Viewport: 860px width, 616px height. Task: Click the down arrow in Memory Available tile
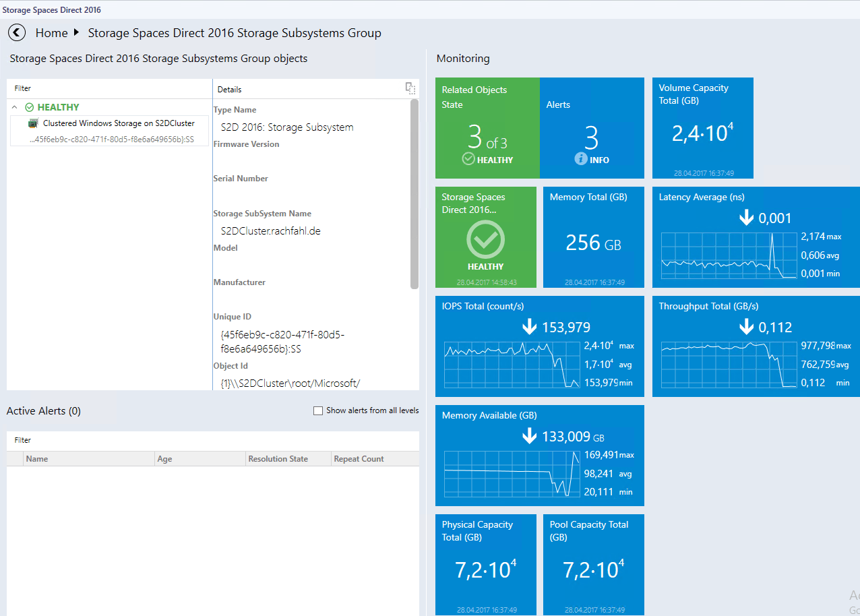pos(530,436)
